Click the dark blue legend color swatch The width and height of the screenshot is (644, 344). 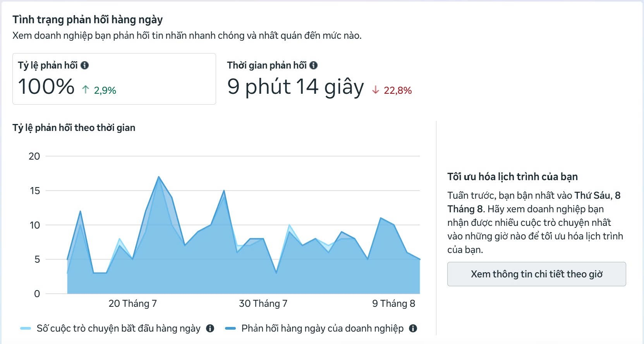pyautogui.click(x=230, y=329)
